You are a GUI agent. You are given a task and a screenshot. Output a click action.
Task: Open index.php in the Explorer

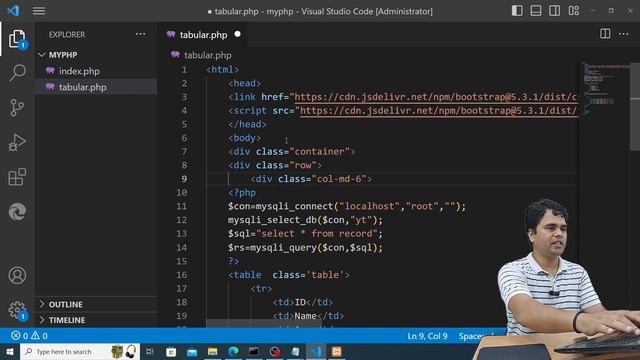(x=79, y=71)
